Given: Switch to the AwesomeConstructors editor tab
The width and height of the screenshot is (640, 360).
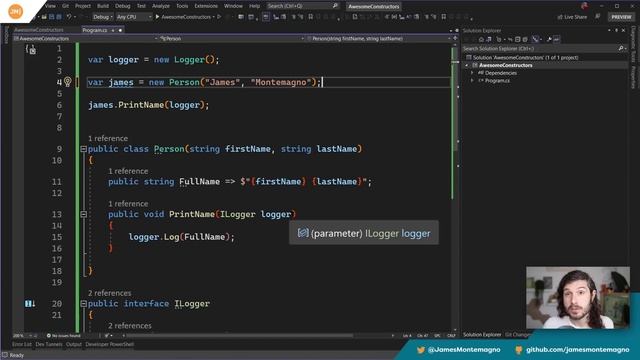Looking at the screenshot, I should [x=39, y=30].
